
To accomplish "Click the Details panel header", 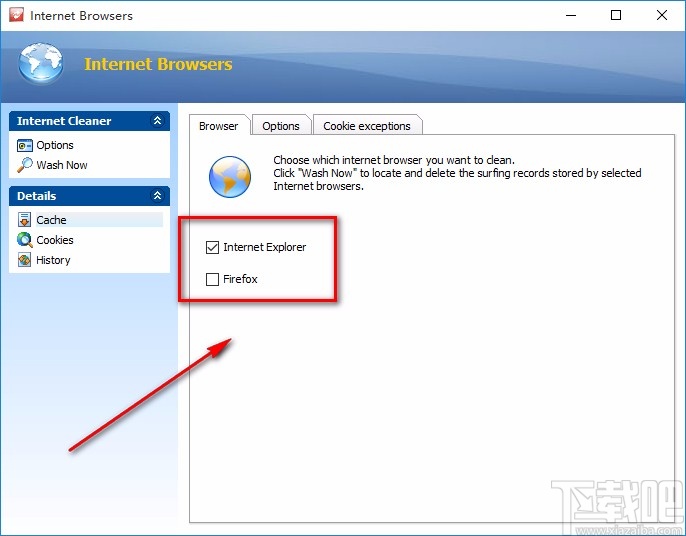I will click(89, 196).
